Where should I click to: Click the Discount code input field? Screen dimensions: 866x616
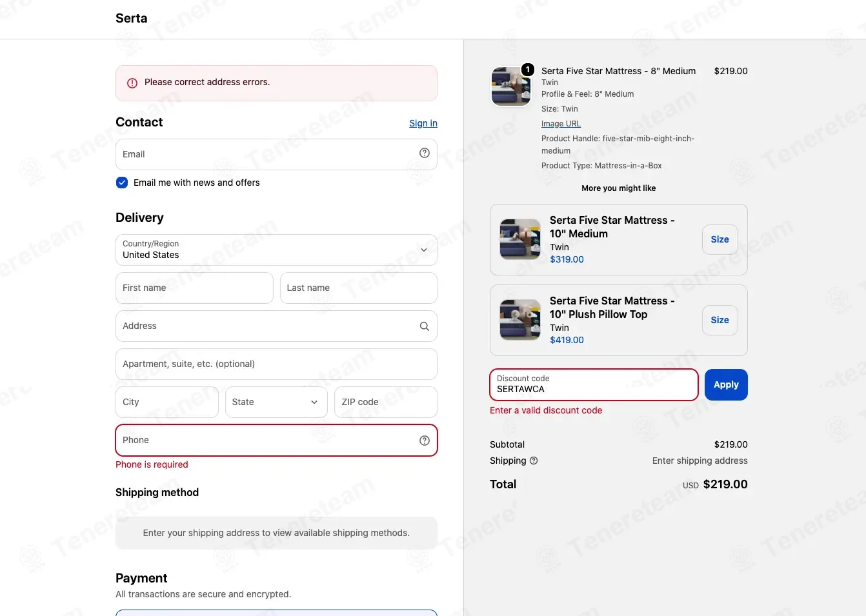pos(594,384)
